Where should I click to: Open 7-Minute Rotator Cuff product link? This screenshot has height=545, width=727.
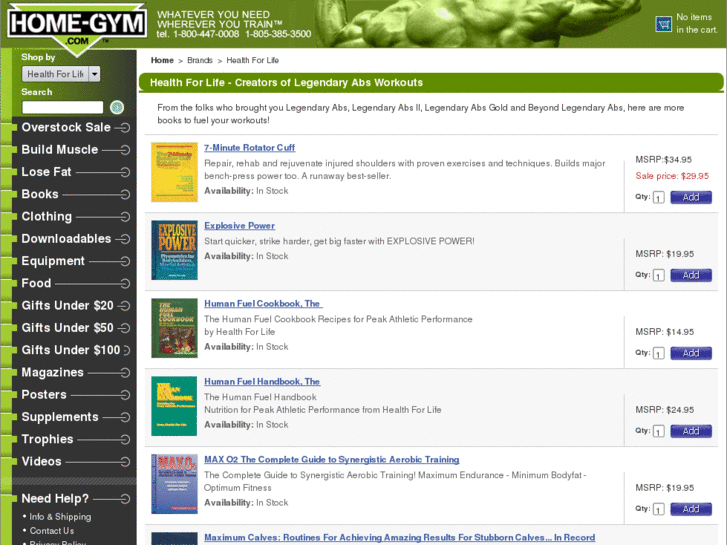tap(249, 147)
